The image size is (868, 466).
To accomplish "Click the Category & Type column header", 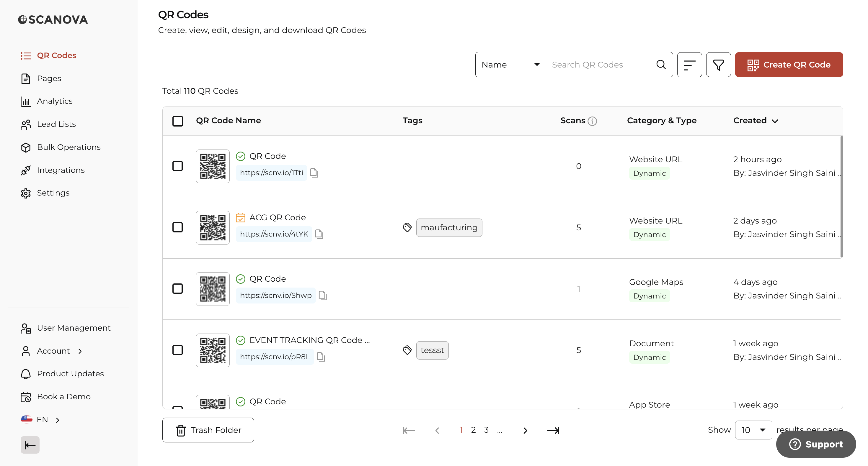I will pyautogui.click(x=661, y=121).
